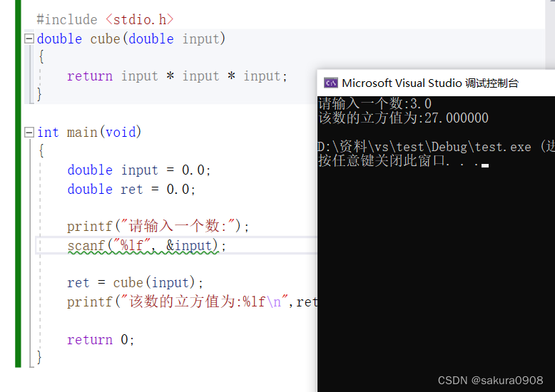
Task: Click the scanf("%lf", &input) line
Action: coord(146,245)
